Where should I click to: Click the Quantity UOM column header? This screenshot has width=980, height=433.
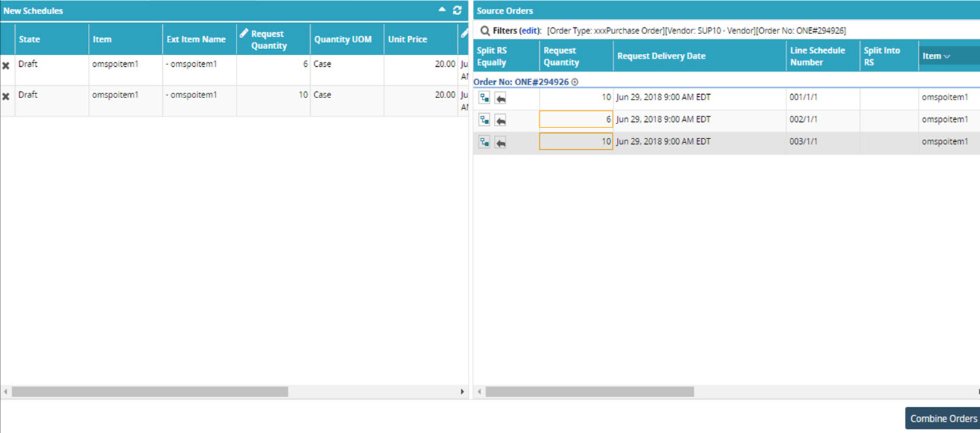[347, 39]
